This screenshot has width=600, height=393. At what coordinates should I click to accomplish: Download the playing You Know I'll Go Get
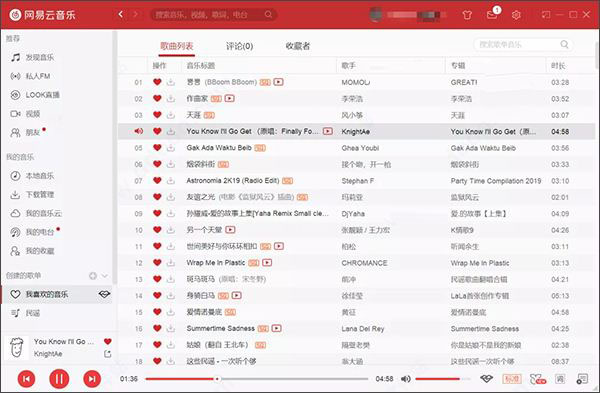pos(171,131)
